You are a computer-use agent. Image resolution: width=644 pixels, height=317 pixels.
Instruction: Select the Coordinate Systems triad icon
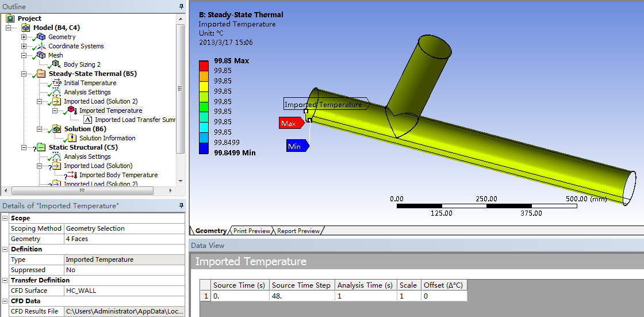point(41,46)
